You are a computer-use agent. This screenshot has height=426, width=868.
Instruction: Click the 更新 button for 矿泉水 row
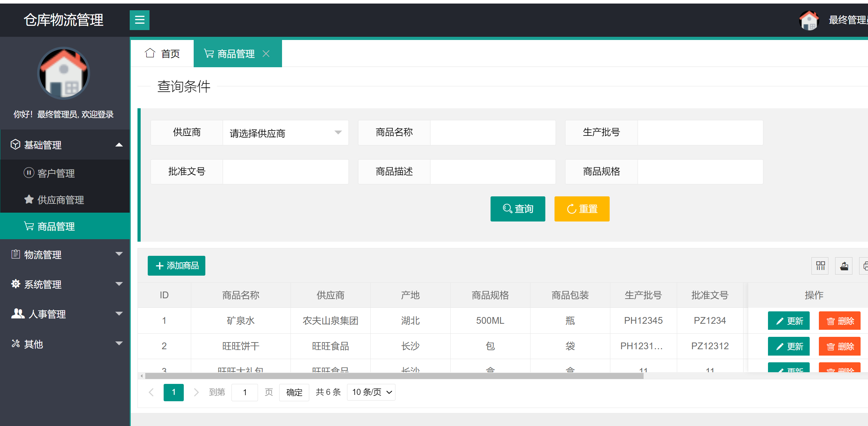coord(788,321)
